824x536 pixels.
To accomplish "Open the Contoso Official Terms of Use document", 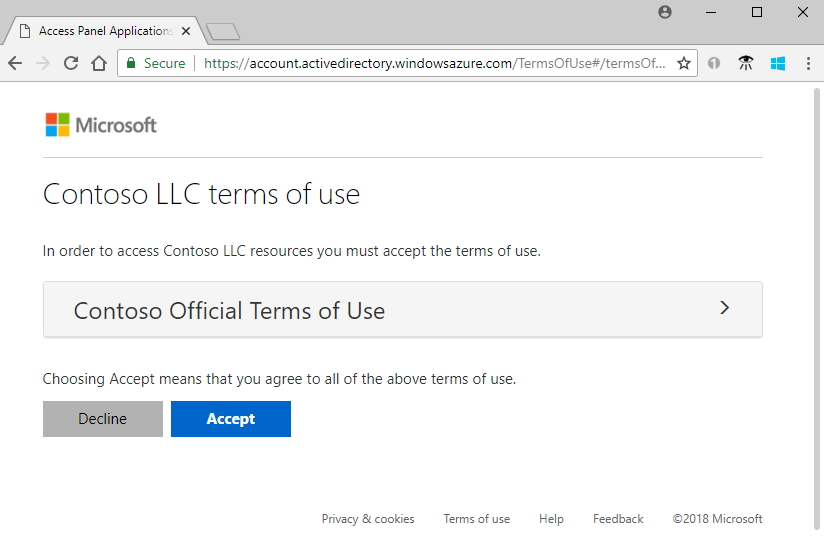I will (x=403, y=310).
